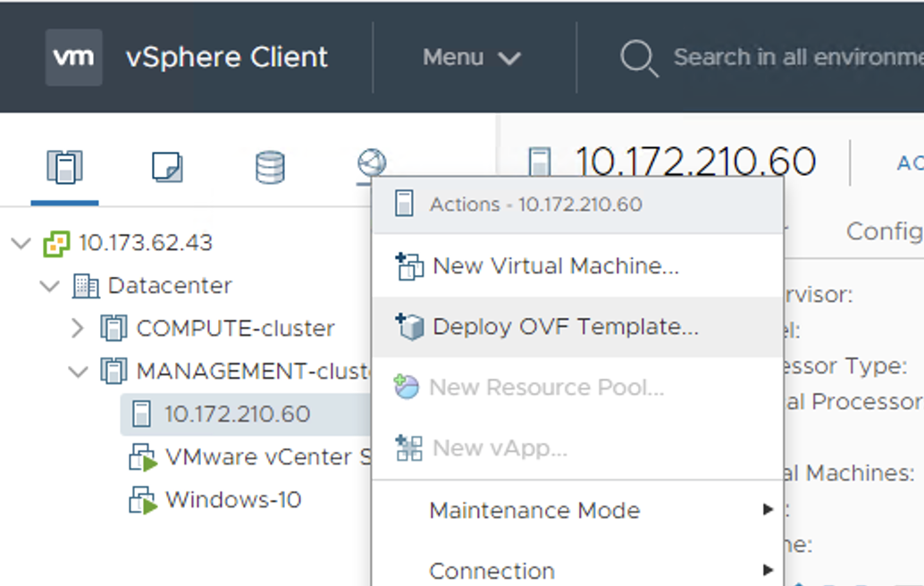
Task: Click the Processor Type label
Action: pos(846,365)
